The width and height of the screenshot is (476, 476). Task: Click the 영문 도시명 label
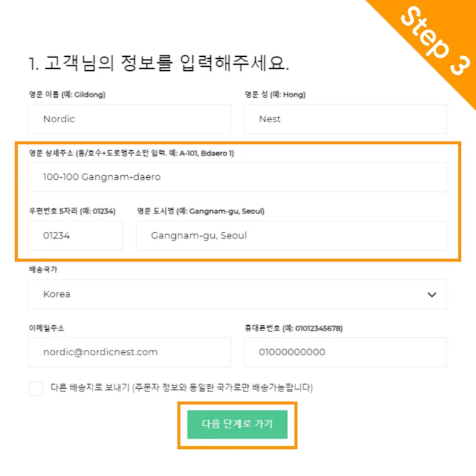pos(200,212)
